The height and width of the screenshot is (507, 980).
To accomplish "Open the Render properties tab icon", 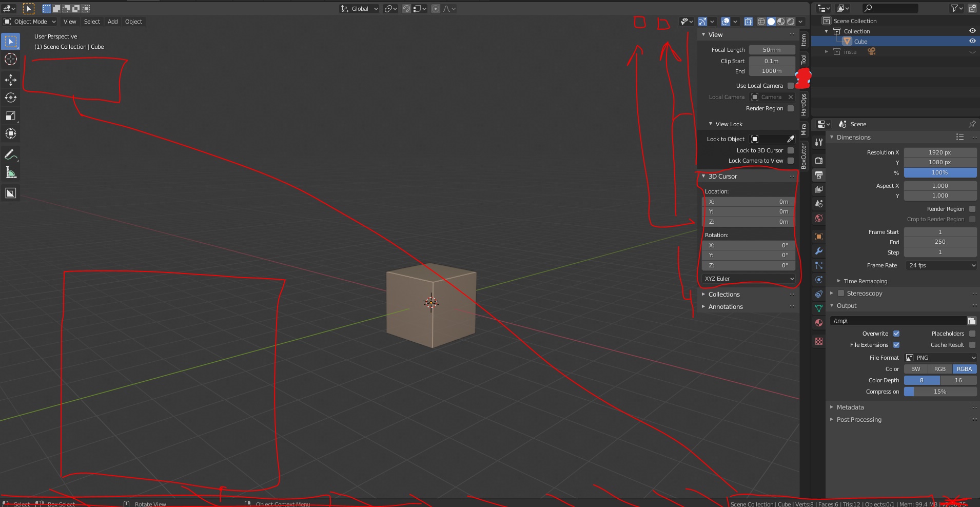I will coord(819,161).
